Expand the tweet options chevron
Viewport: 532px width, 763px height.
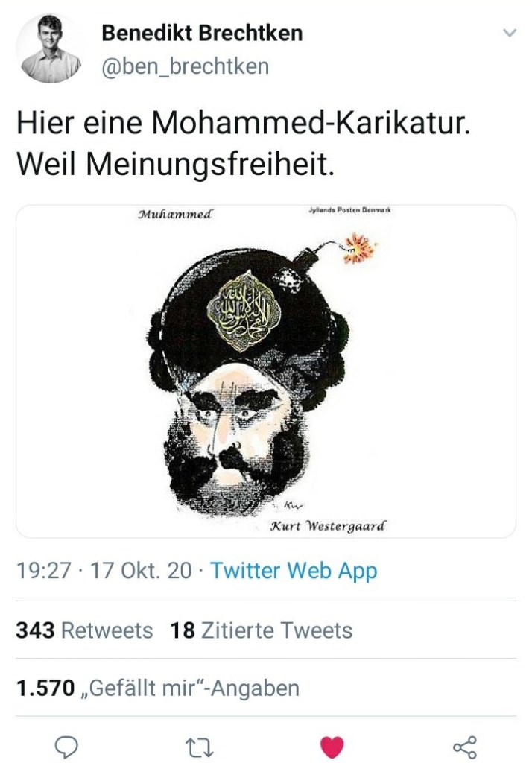[509, 33]
